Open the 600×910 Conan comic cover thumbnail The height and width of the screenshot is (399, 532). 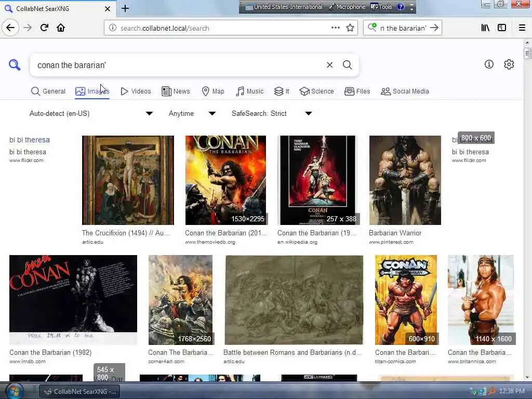click(406, 300)
